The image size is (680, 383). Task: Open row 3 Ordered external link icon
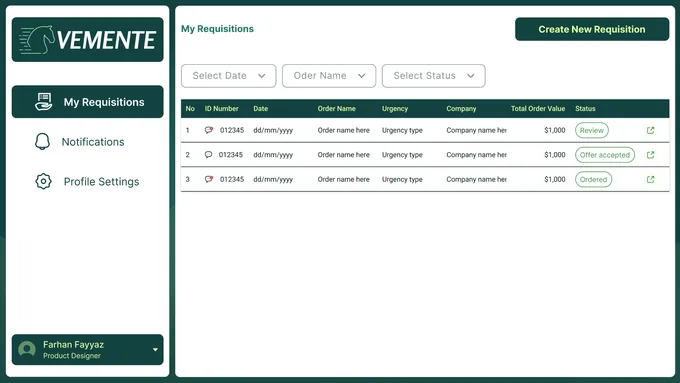[x=651, y=179]
